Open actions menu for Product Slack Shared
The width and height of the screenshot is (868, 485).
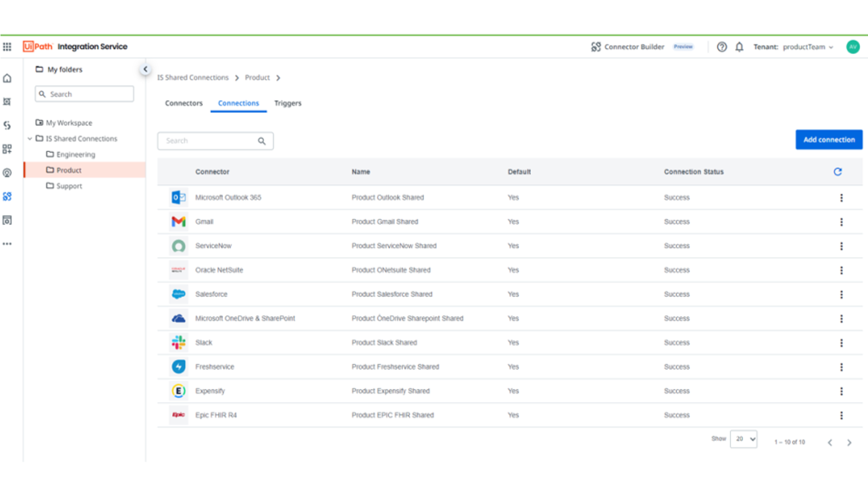[x=841, y=343]
